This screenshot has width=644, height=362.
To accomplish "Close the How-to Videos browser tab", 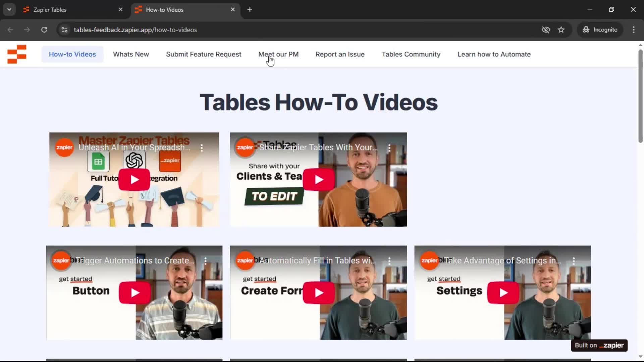I will pyautogui.click(x=233, y=10).
